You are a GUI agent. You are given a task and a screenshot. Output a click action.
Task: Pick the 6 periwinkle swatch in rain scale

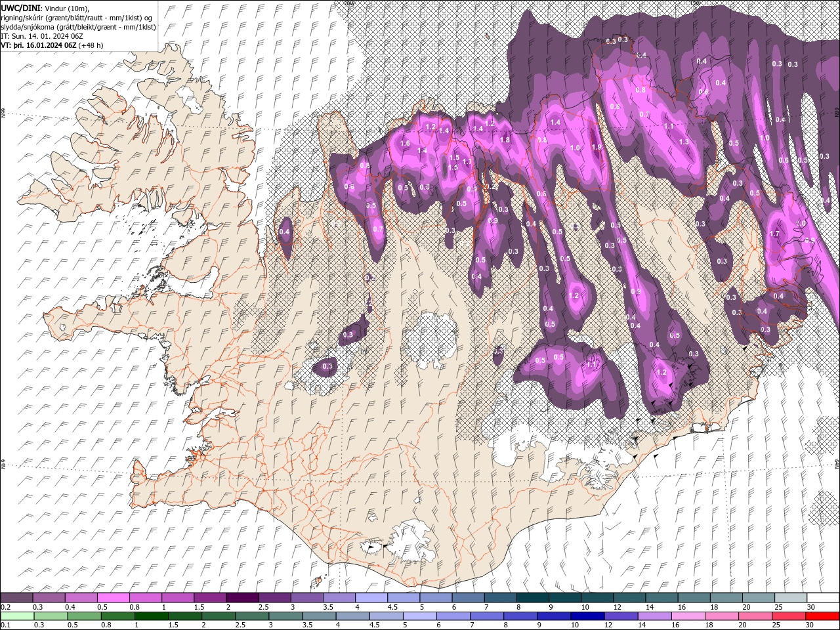click(x=454, y=616)
